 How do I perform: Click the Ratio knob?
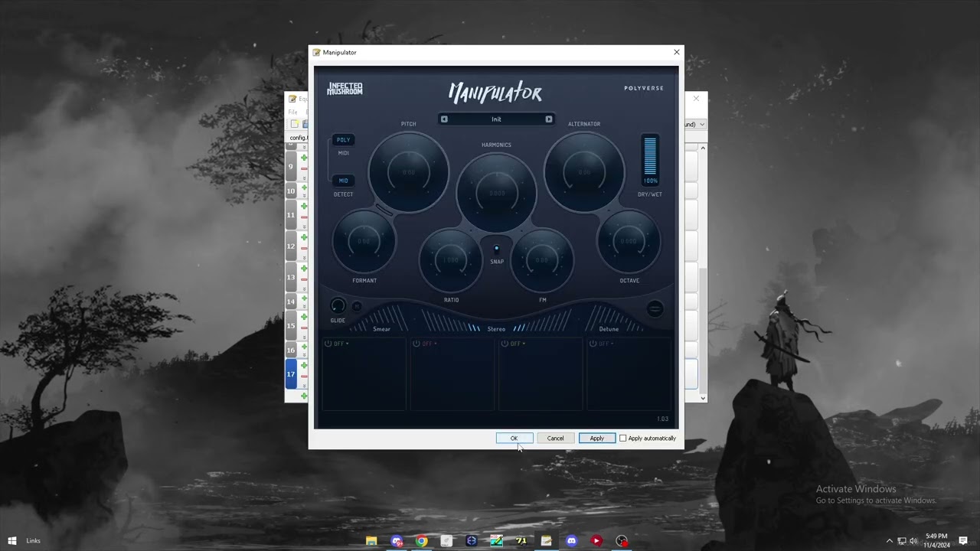coord(451,260)
